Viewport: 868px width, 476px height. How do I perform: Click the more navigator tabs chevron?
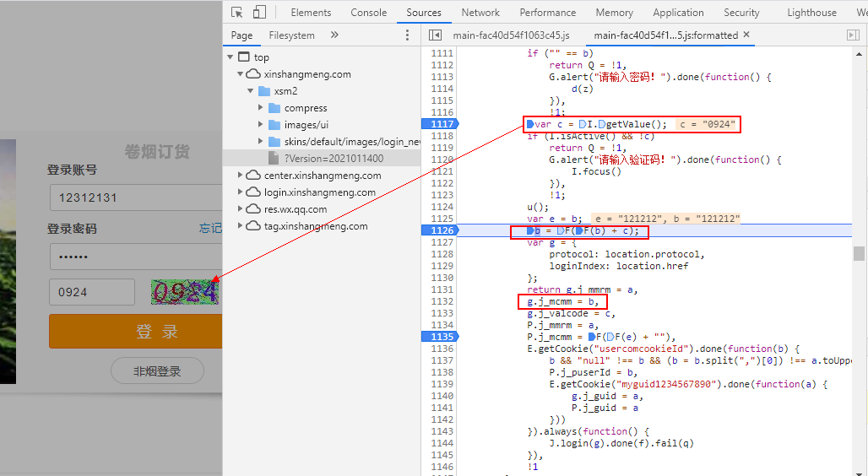pyautogui.click(x=334, y=35)
